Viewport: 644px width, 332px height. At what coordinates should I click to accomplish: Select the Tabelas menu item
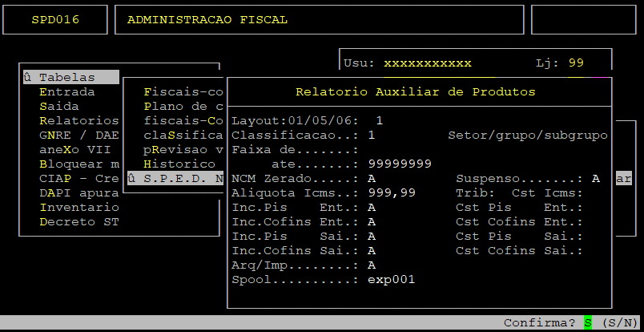point(67,78)
